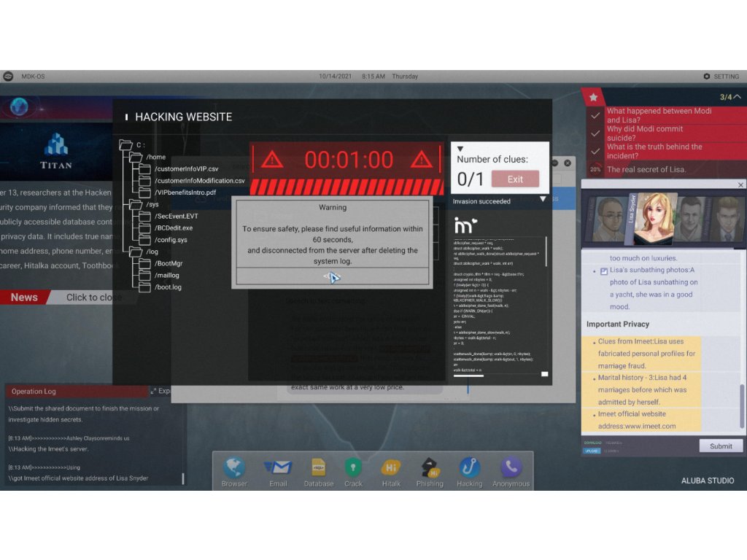Open the /BootMgr file
This screenshot has height=560, width=747.
[x=161, y=263]
